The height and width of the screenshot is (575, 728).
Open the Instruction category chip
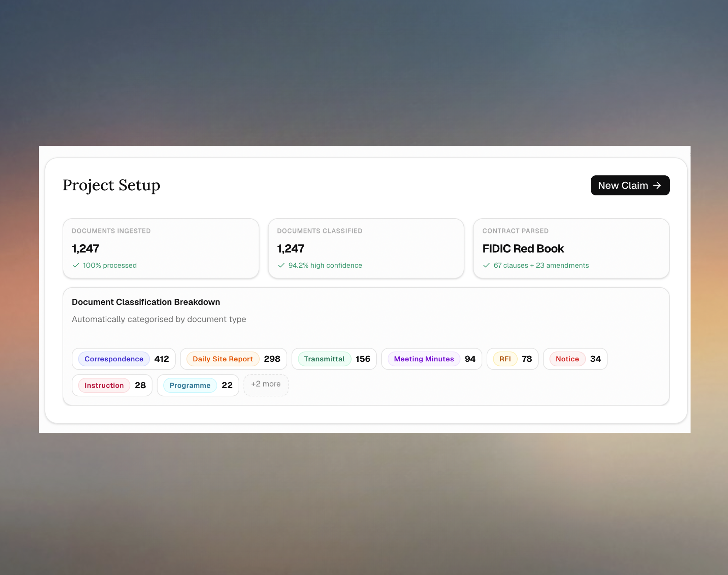[x=104, y=385]
